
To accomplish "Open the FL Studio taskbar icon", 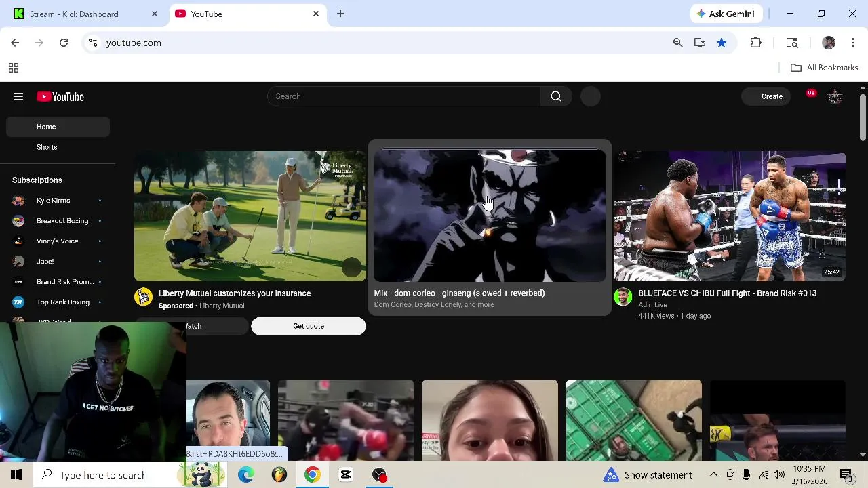I will click(279, 475).
